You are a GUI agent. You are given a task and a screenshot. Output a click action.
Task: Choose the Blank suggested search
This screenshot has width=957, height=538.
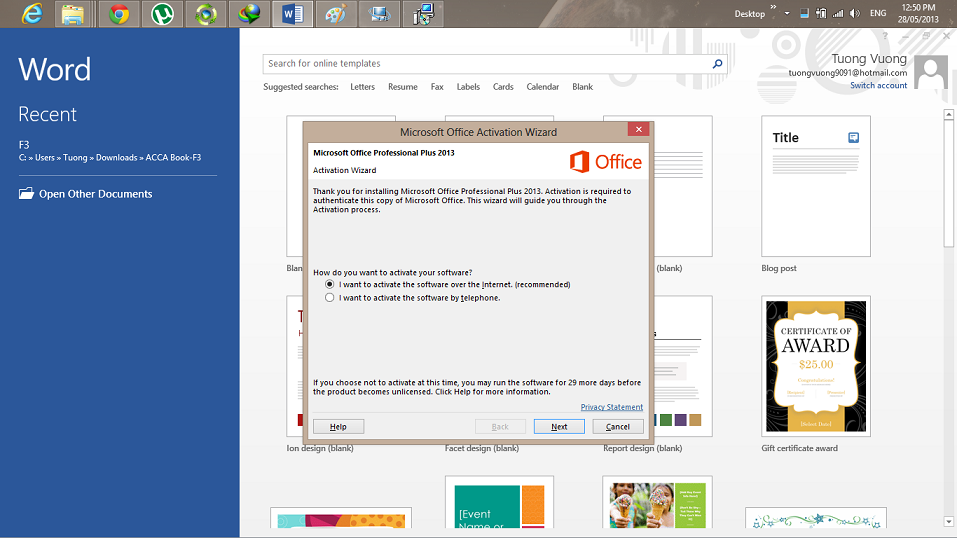pyautogui.click(x=582, y=87)
